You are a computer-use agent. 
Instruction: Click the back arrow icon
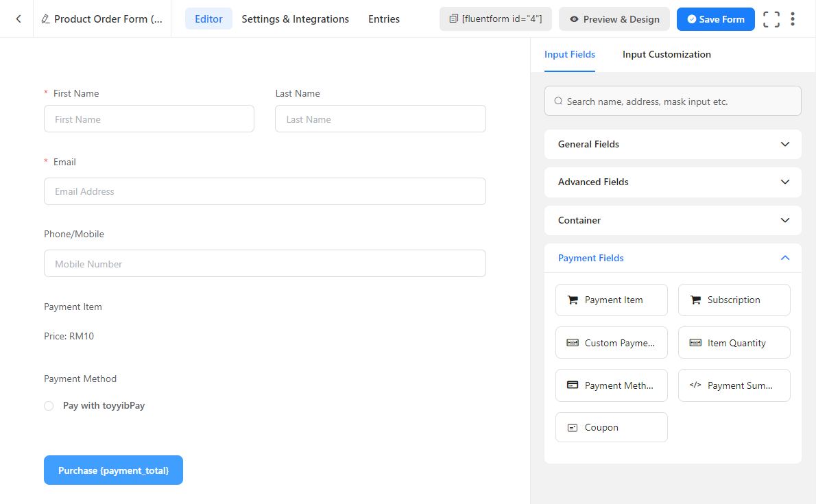click(19, 19)
